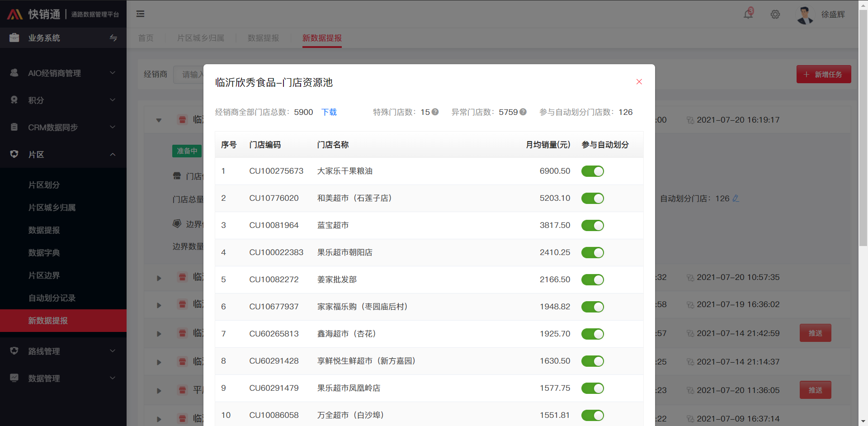Click 推送 for the 2021-07-20 11:36:05 row
Viewport: 868px width, 426px height.
click(816, 390)
